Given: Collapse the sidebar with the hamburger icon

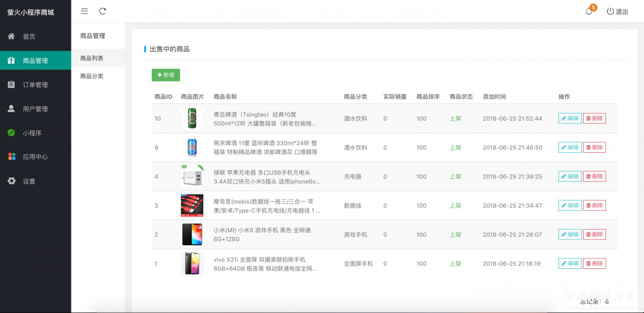Looking at the screenshot, I should pyautogui.click(x=84, y=11).
